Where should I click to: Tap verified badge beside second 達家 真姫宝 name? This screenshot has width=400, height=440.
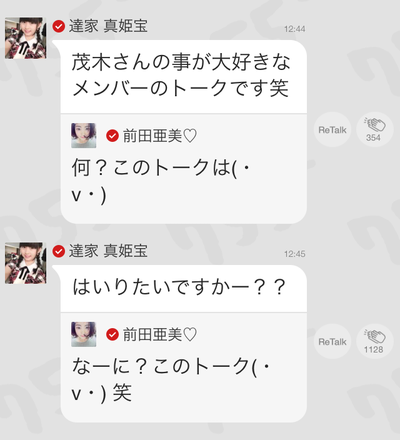59,251
